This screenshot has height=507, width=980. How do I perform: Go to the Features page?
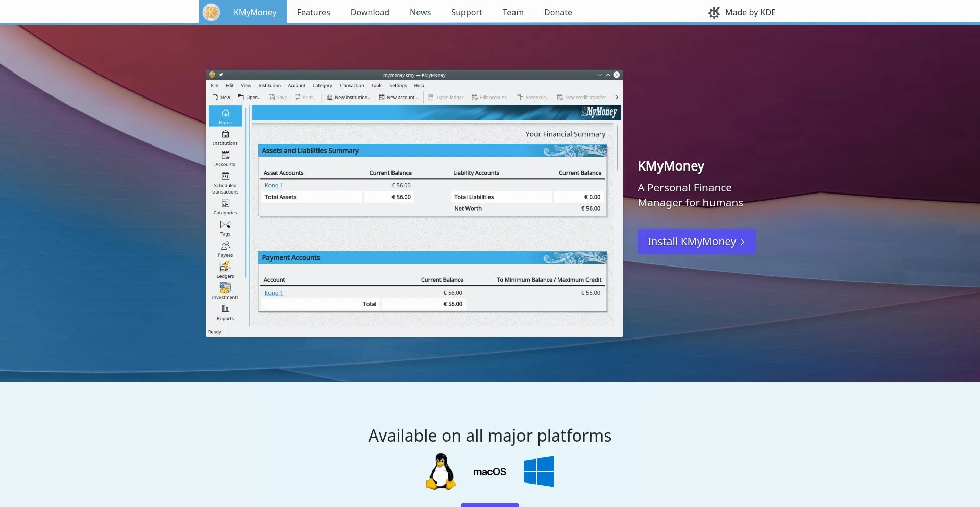point(313,12)
